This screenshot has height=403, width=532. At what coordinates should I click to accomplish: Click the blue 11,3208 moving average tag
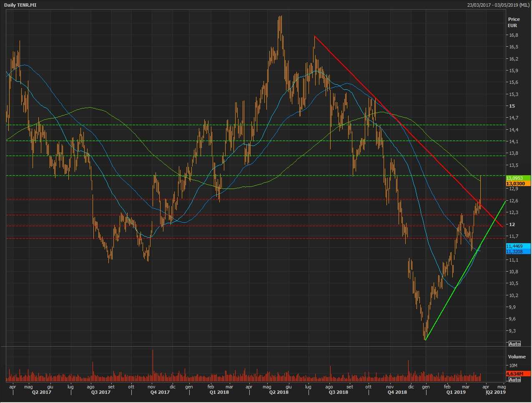(518, 252)
